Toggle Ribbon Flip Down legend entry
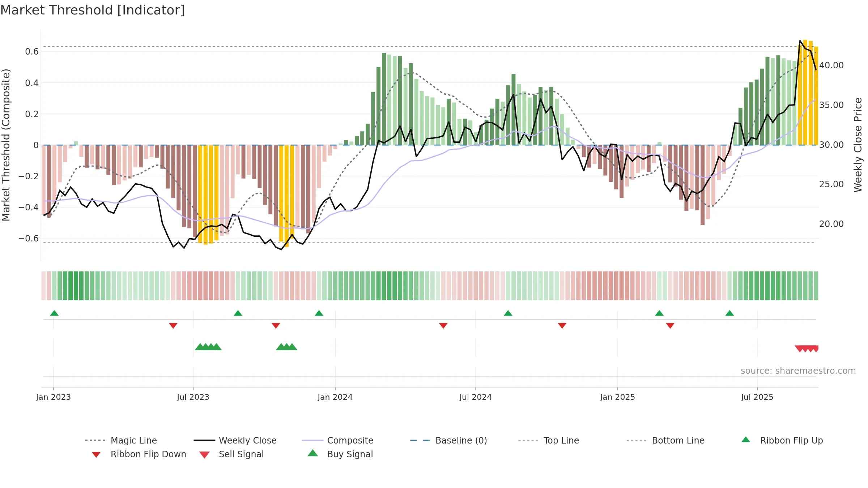Viewport: 868px width, 488px height. point(139,454)
